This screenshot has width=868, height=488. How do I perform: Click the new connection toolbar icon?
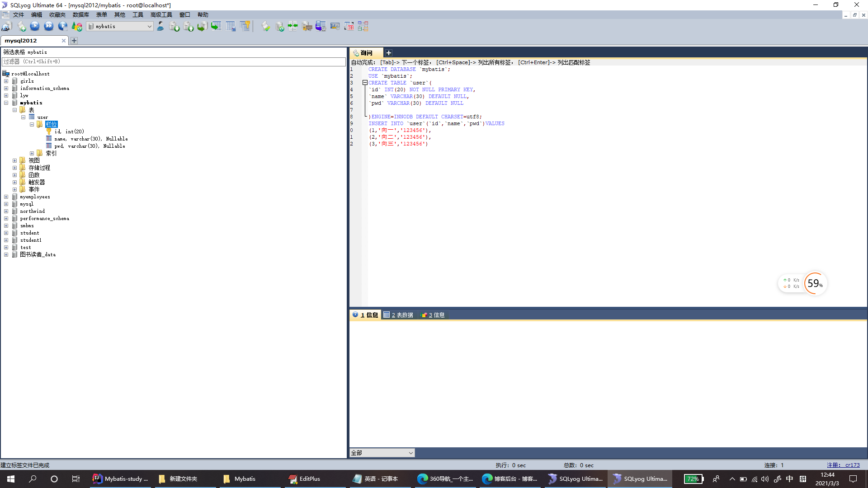[x=7, y=26]
